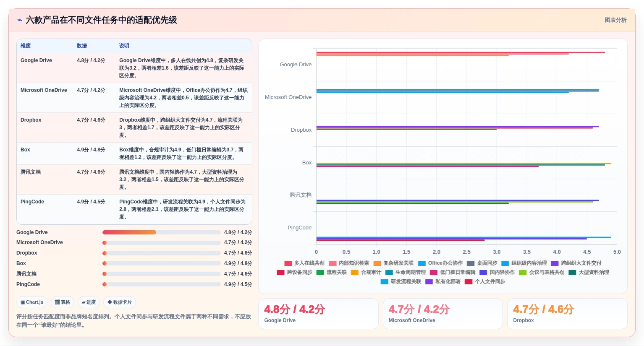Click the Microsoft OneDrive progress bar
Screen dimensions: 644x346
(162, 243)
